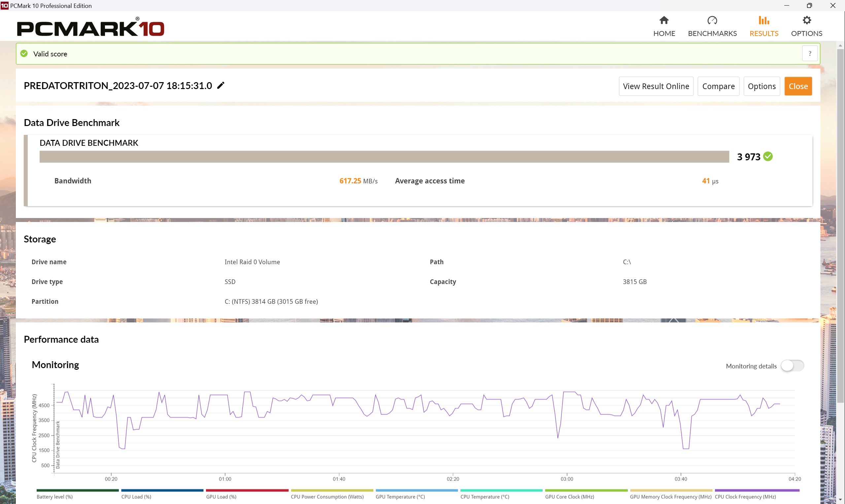Screen dimensions: 845x504
Task: Click the 617.25 MB/s bandwidth value
Action: (358, 181)
